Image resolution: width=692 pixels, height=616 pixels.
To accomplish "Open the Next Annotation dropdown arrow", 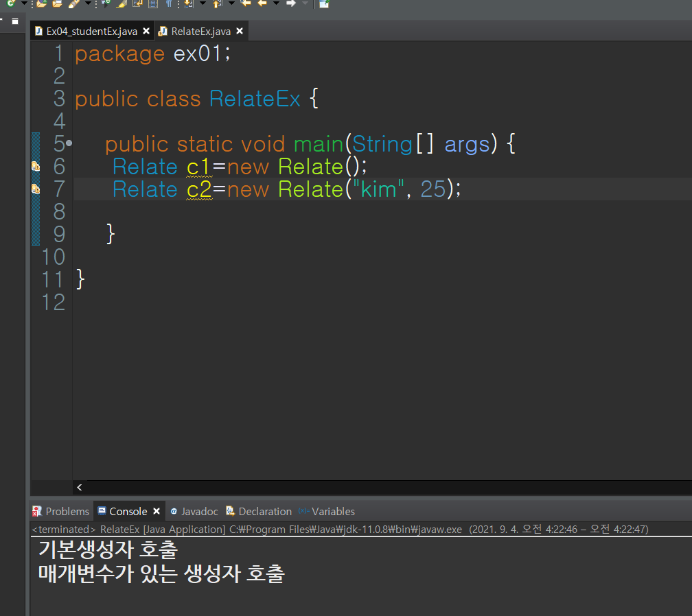I will 203,3.
